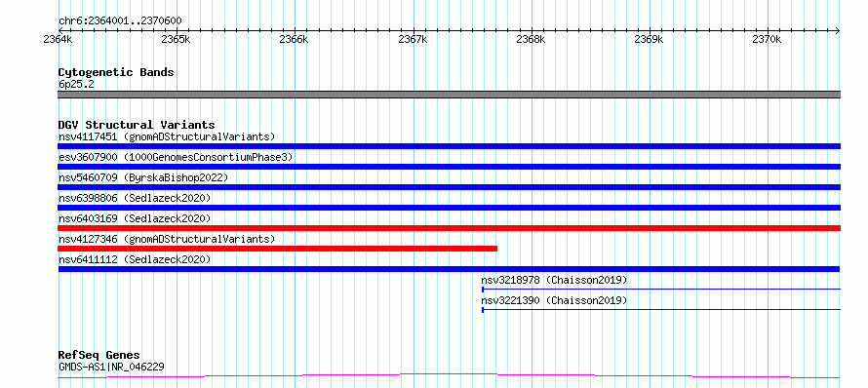Viewport: 868px width, 388px height.
Task: Click the short red bar under nsv4127346
Action: tap(277, 249)
